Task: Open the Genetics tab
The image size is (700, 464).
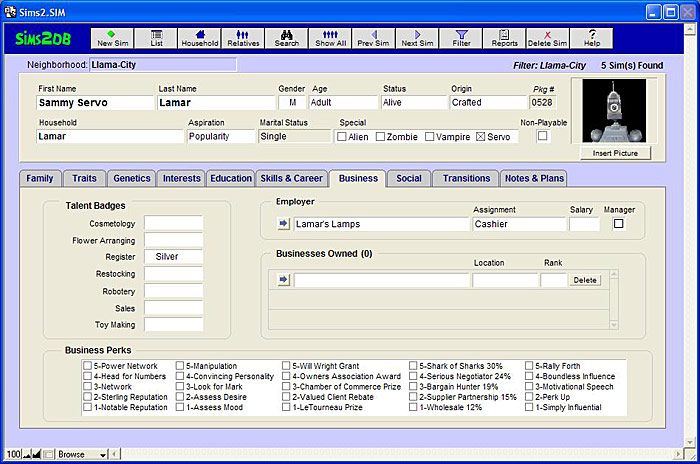Action: 132,178
